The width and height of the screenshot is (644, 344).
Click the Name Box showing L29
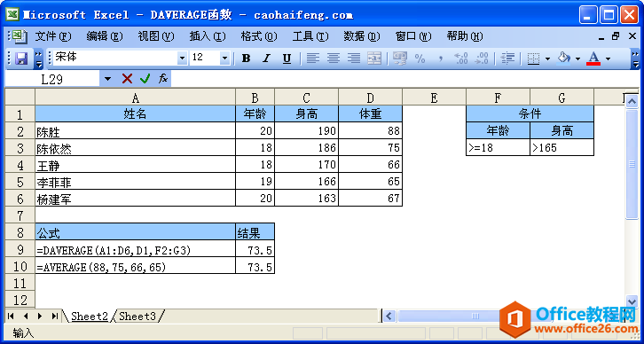(52, 79)
